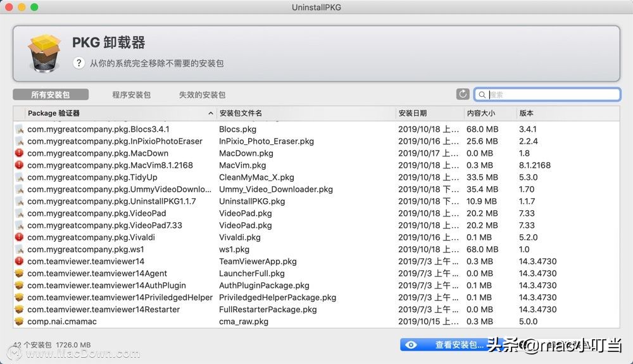Click the 25.6 MB size cell
This screenshot has width=633, height=364.
tap(482, 141)
